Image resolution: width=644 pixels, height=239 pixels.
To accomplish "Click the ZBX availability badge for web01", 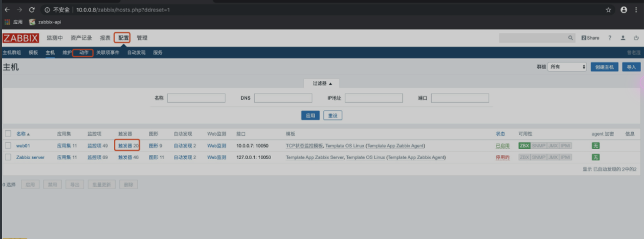I will point(524,145).
